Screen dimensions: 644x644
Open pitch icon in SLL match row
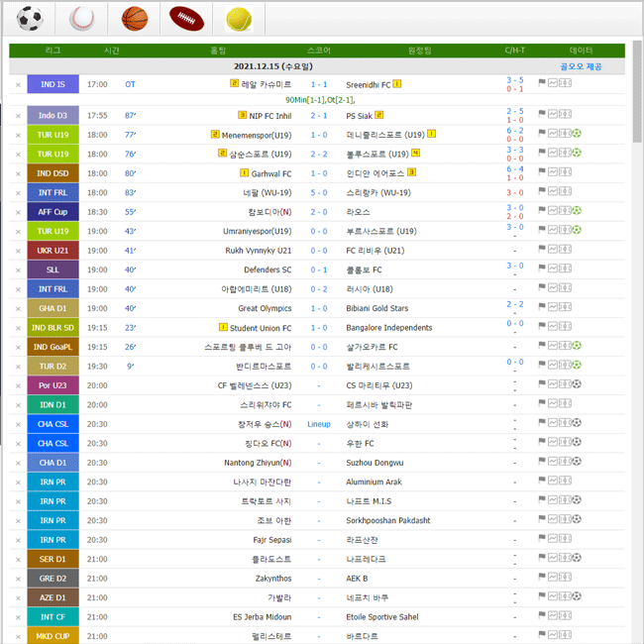[x=564, y=269]
